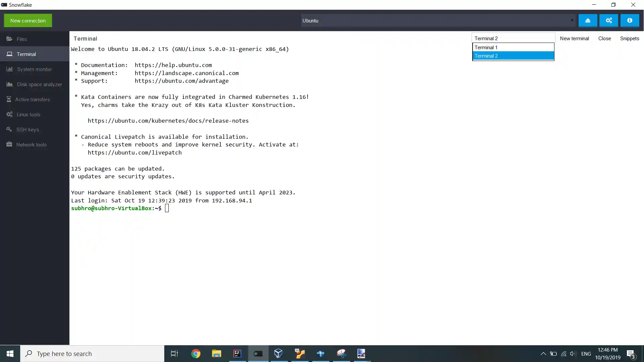This screenshot has height=362, width=644.
Task: Open System monitor from the sidebar
Action: coord(34,69)
